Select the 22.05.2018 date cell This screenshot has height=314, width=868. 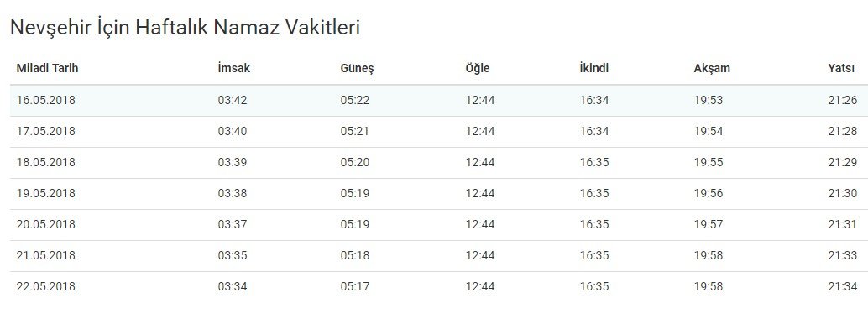(46, 286)
